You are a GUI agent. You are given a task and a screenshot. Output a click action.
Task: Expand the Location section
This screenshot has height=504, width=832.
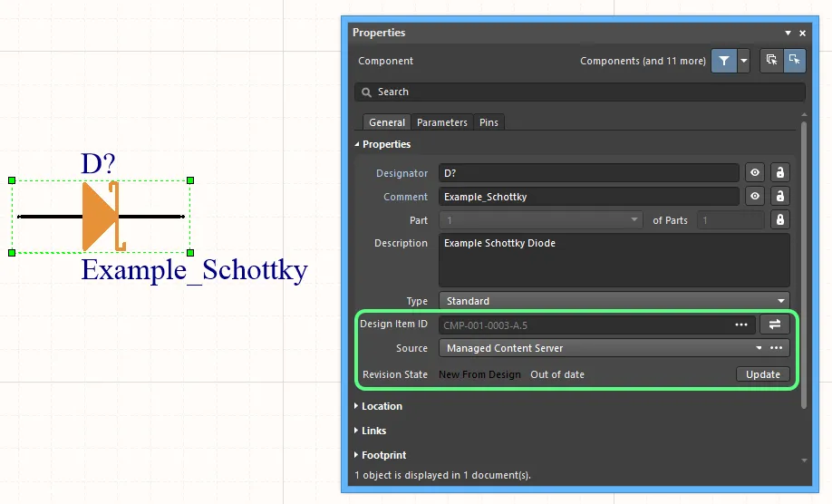pos(356,406)
